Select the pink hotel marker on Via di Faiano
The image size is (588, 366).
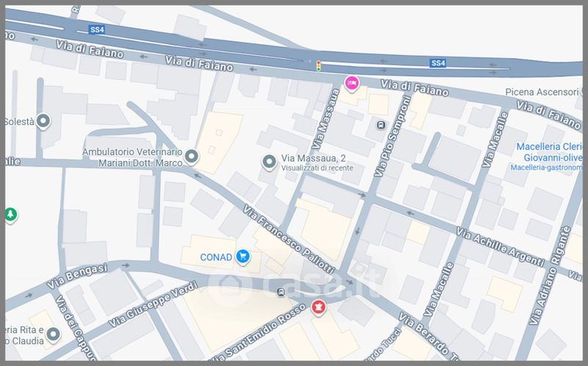[352, 84]
